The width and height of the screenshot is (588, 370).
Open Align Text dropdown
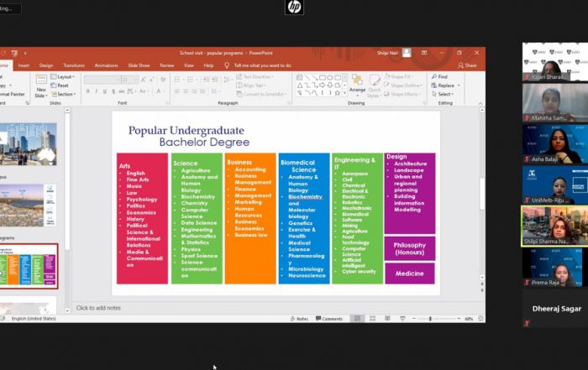[252, 86]
